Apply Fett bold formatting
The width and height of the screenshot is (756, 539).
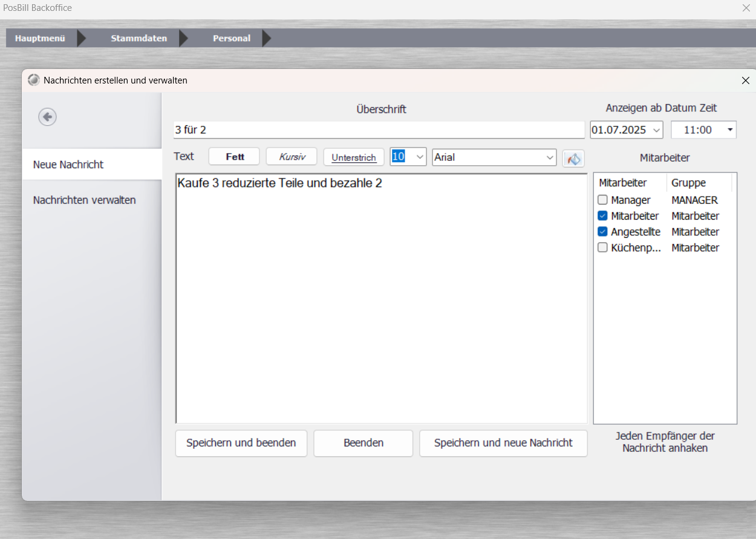tap(234, 157)
